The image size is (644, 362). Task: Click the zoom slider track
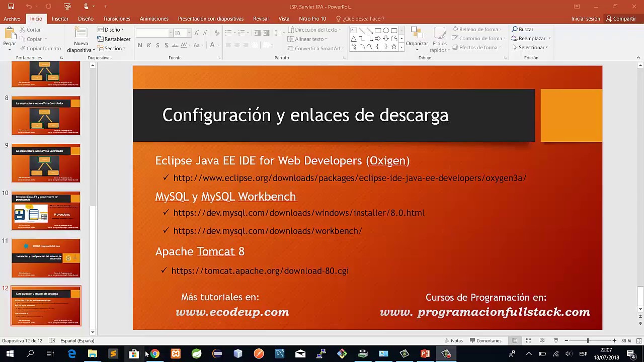click(590, 340)
